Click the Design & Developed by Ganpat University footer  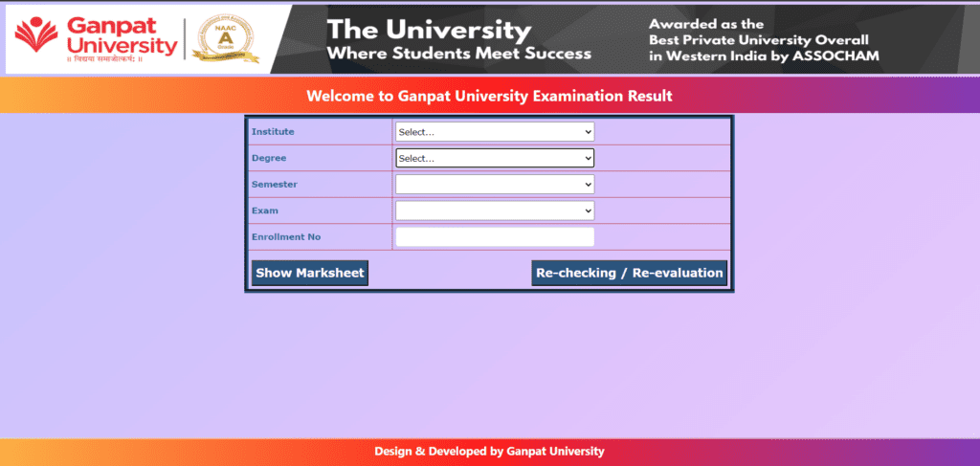[489, 451]
